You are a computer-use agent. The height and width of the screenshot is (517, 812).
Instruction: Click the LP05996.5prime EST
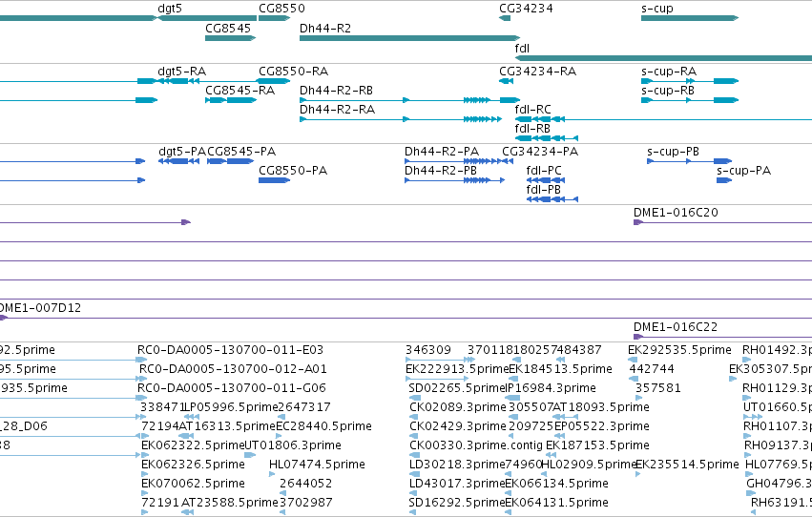(192, 417)
